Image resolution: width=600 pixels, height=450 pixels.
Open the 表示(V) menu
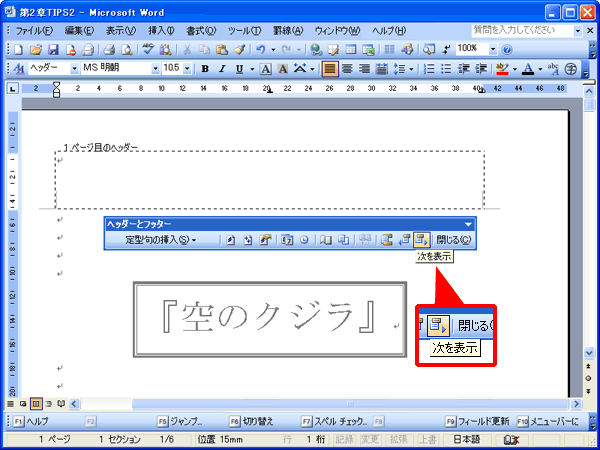point(121,31)
